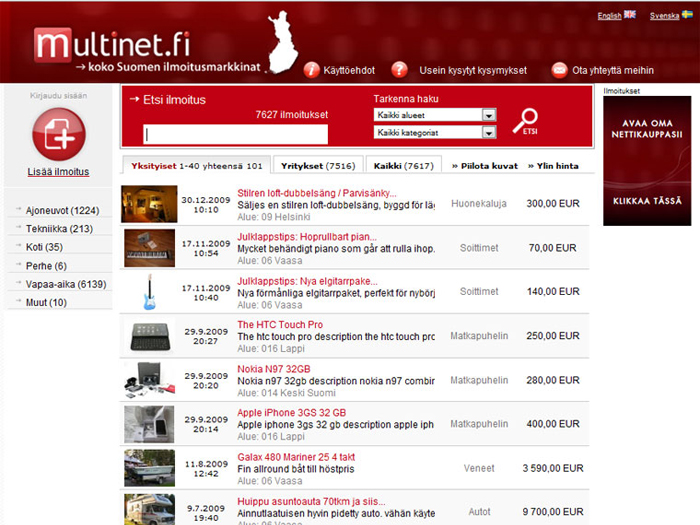Open the Käyttöehdot link
The image size is (700, 525).
click(349, 71)
